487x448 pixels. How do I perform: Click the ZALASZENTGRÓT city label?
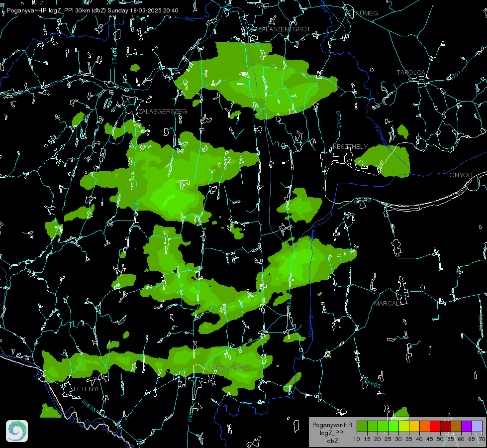pos(285,29)
